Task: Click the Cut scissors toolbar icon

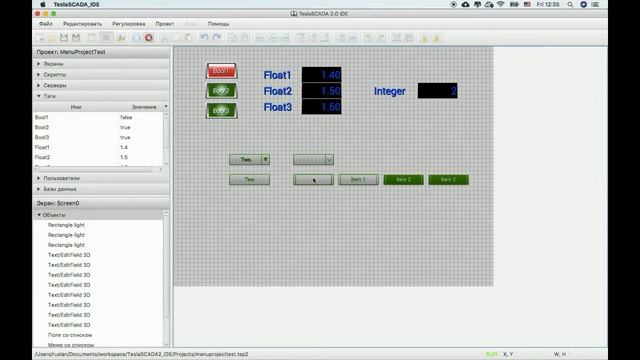Action: pos(164,38)
